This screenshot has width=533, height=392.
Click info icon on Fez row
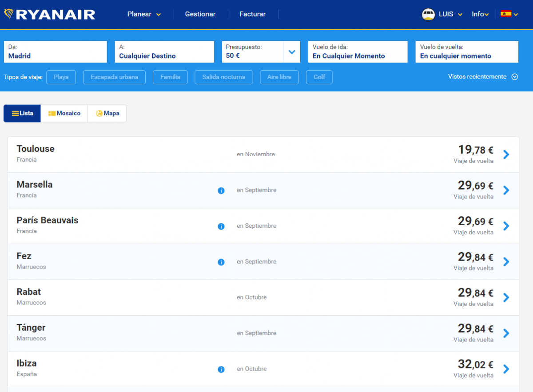click(221, 262)
